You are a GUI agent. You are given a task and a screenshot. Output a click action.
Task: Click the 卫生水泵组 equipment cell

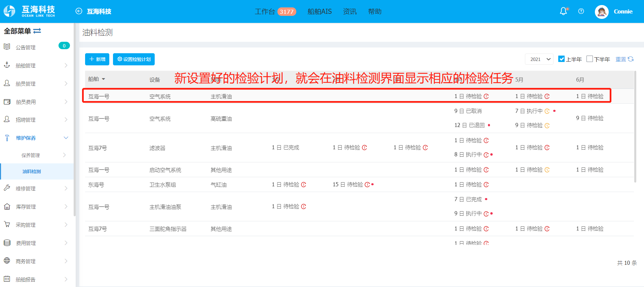click(x=163, y=185)
